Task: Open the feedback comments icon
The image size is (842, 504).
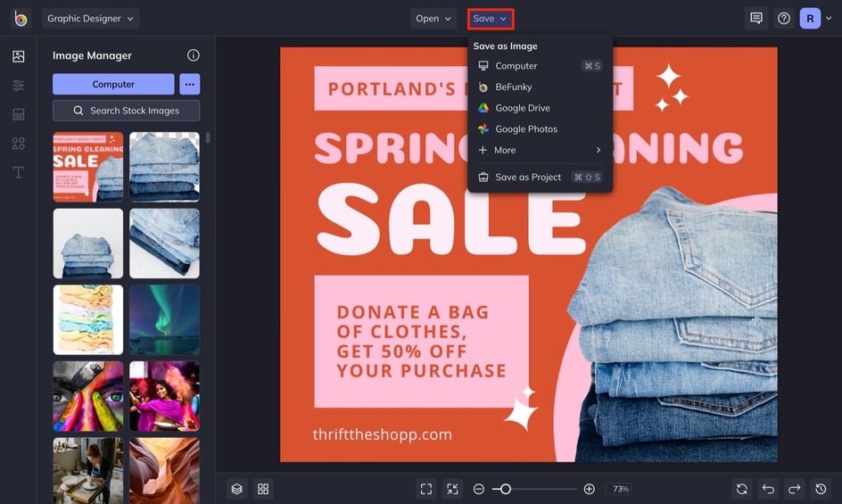Action: [x=756, y=19]
